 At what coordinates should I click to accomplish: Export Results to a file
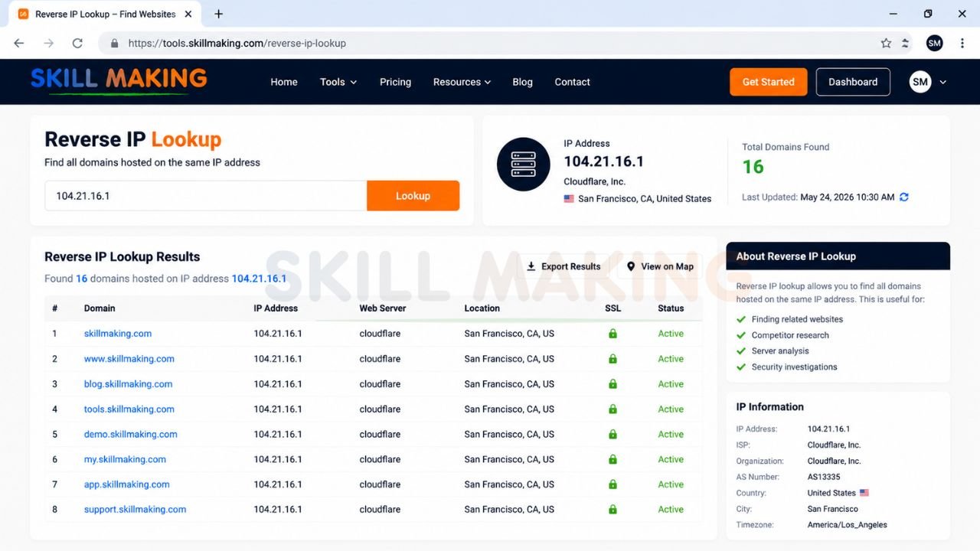pyautogui.click(x=563, y=266)
